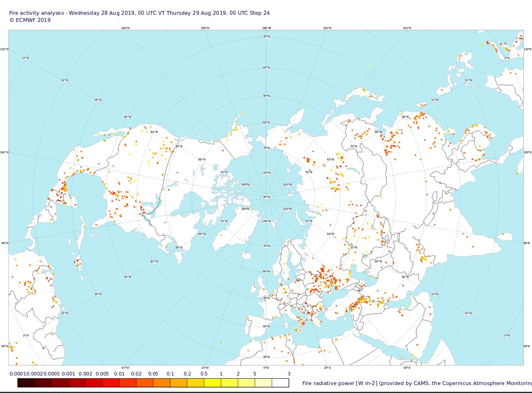The image size is (532, 393).
Task: Click the legend swatch between 0.2 and 0.5
Action: (195, 383)
